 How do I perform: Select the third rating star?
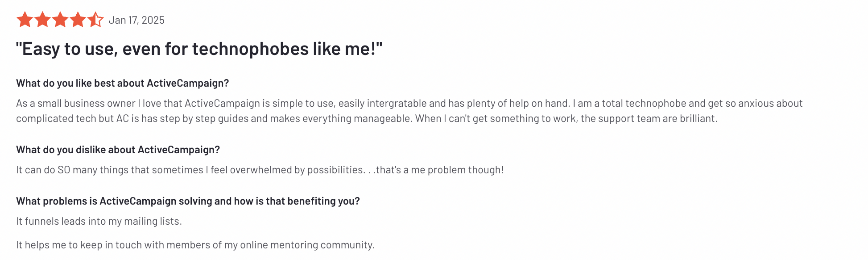point(60,20)
